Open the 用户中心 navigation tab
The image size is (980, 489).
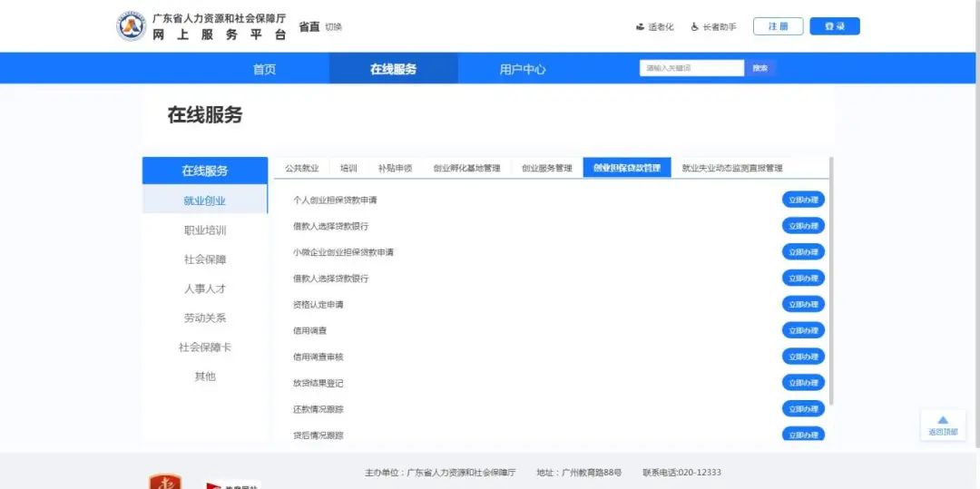pyautogui.click(x=523, y=69)
